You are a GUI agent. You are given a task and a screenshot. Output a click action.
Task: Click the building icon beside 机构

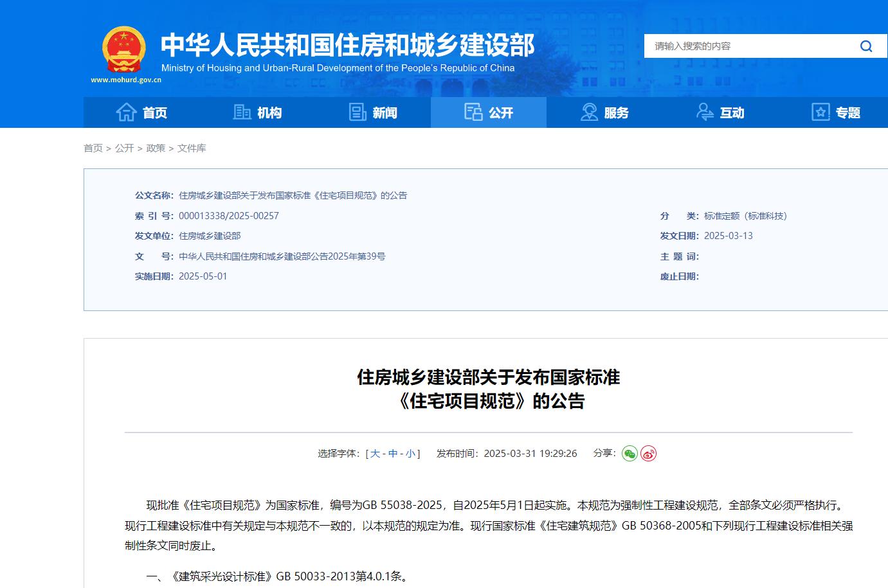coord(242,112)
